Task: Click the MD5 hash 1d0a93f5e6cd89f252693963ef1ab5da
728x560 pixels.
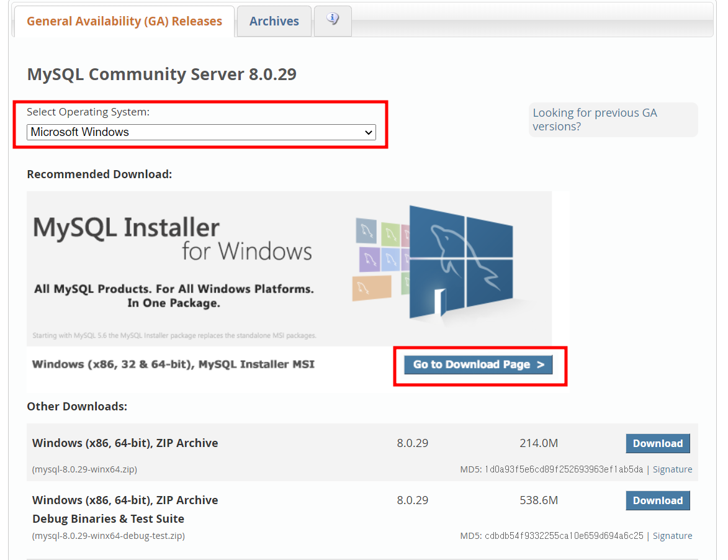Action: (564, 469)
